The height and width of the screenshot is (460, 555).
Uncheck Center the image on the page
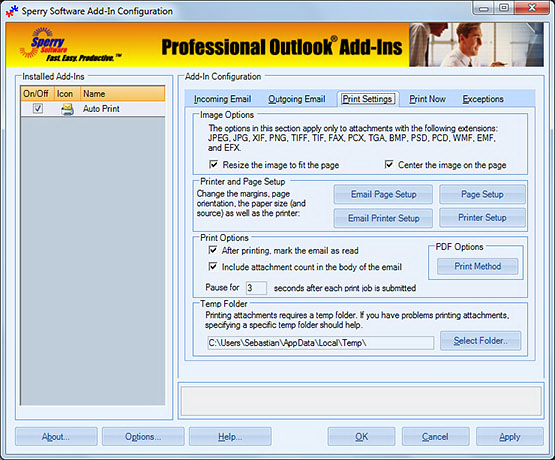coord(389,165)
